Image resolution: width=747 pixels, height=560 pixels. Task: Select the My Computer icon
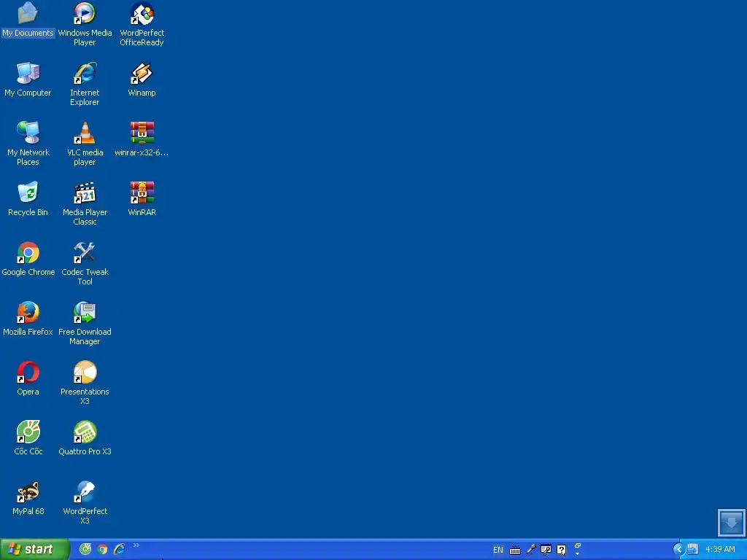click(28, 79)
